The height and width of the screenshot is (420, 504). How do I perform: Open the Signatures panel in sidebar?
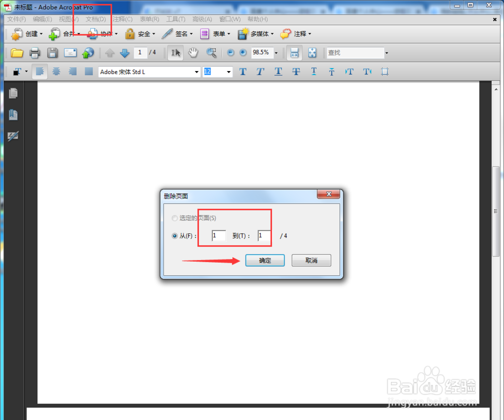[13, 136]
